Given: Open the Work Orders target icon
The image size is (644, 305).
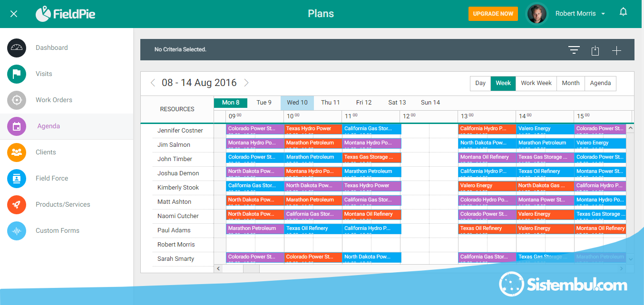Looking at the screenshot, I should [x=17, y=100].
